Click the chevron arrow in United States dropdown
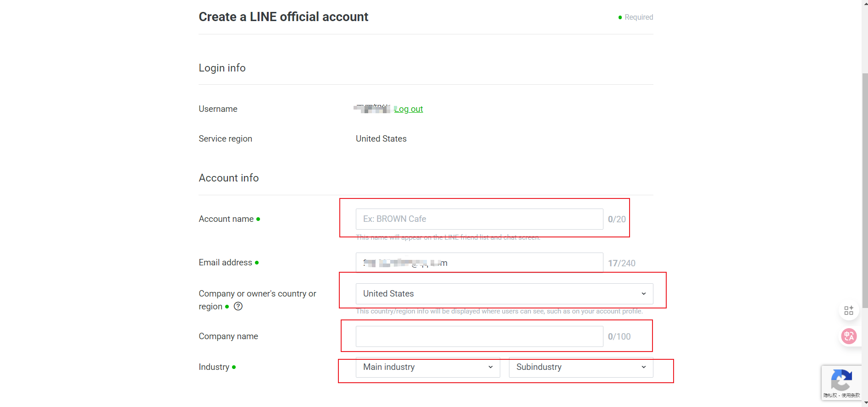Viewport: 868px width, 407px height. coord(644,294)
